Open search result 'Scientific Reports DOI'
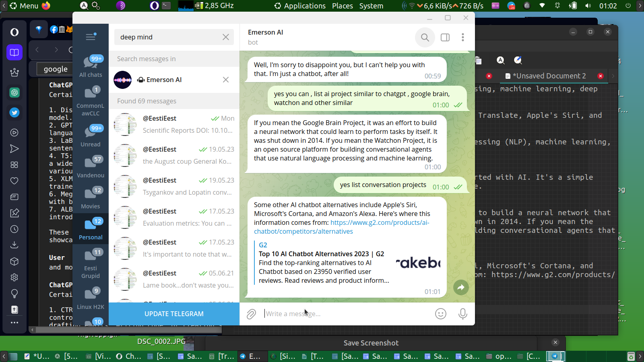This screenshot has width=644, height=362. pos(174,124)
